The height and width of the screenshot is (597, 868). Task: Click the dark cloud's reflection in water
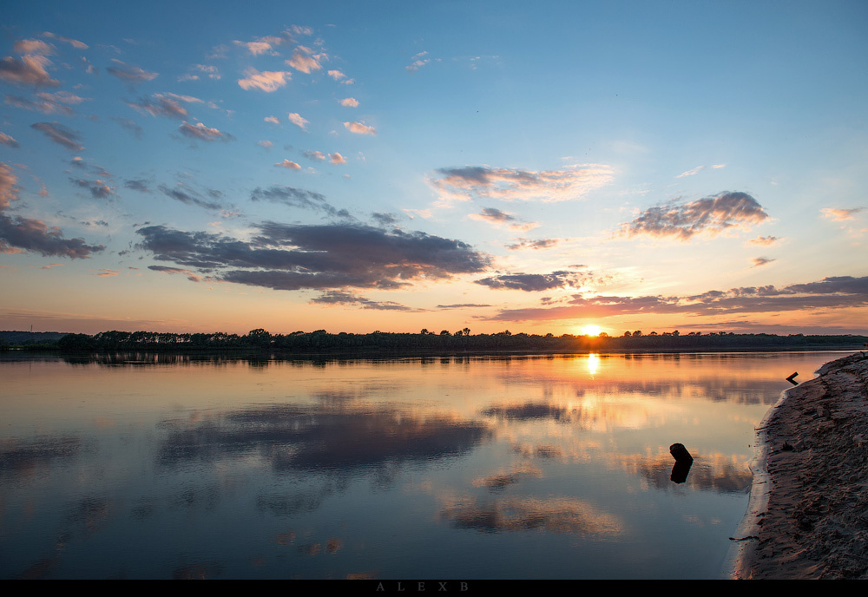click(x=330, y=438)
